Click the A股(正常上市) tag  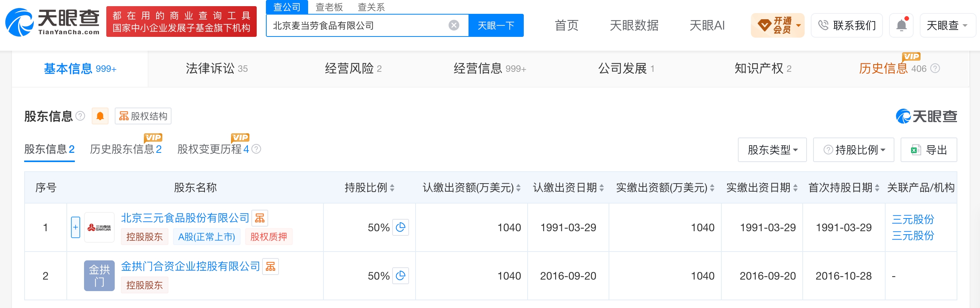[x=207, y=237]
